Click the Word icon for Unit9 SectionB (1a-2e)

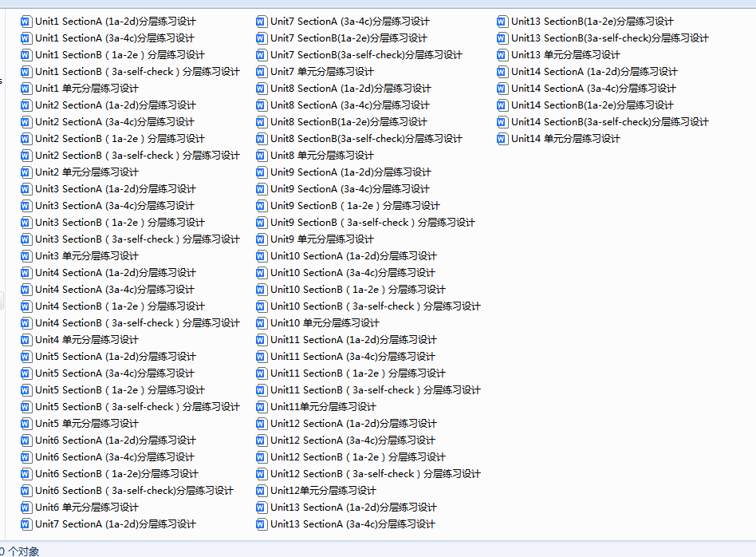[x=262, y=206]
